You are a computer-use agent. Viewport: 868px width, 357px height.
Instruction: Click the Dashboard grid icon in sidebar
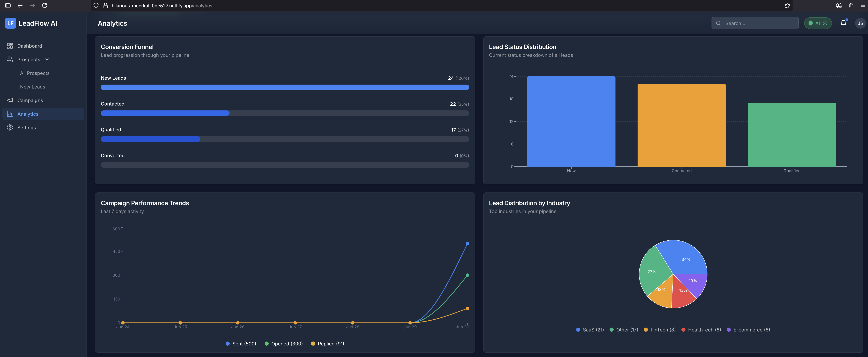10,46
